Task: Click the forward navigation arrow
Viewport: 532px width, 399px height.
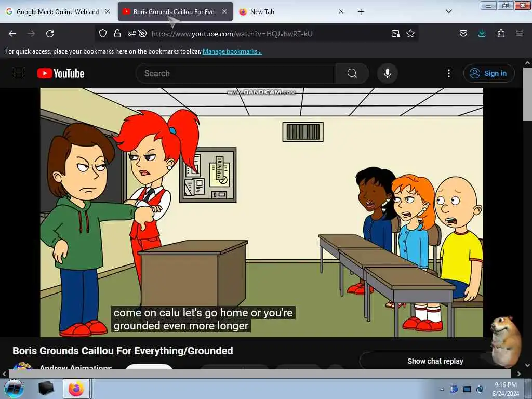Action: pos(31,34)
